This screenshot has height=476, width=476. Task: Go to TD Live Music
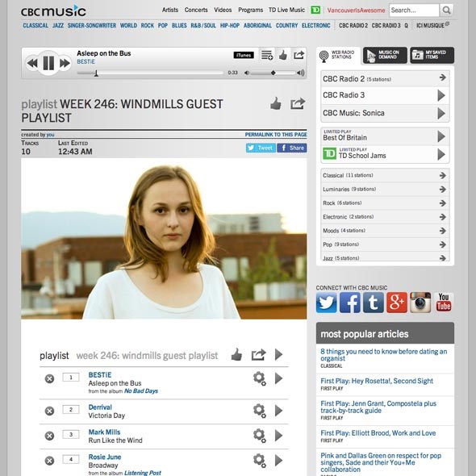(286, 10)
